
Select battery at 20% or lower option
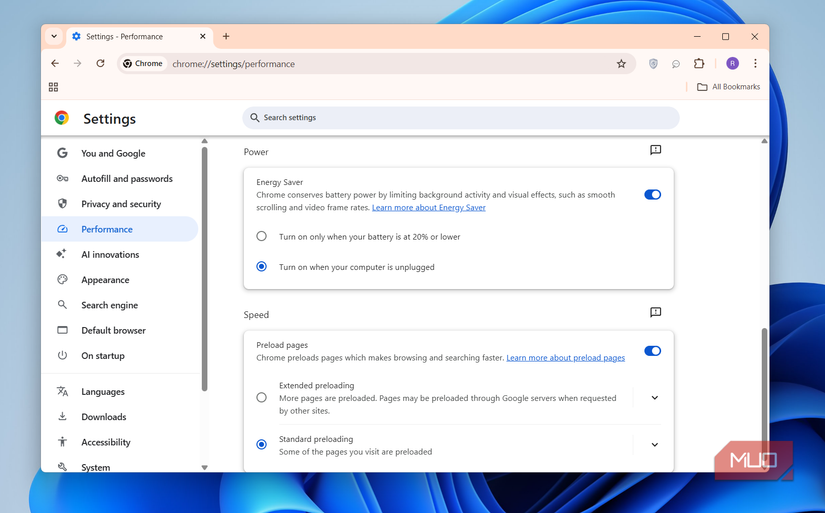point(261,236)
